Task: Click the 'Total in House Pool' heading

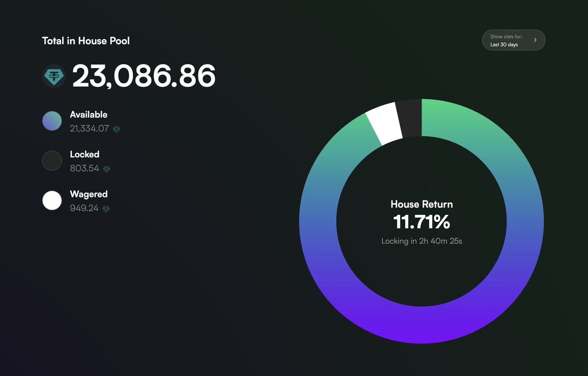Action: point(86,41)
